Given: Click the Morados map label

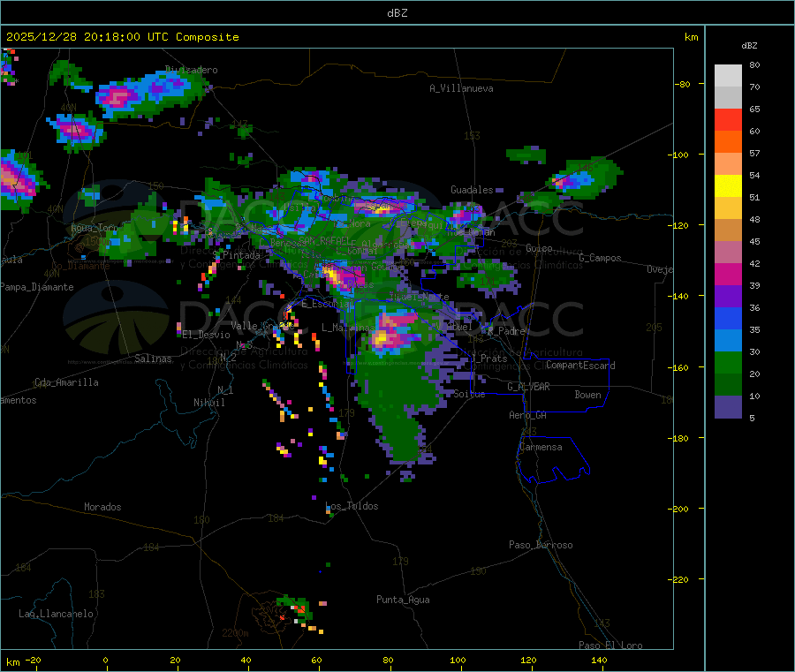Looking at the screenshot, I should pyautogui.click(x=102, y=507).
